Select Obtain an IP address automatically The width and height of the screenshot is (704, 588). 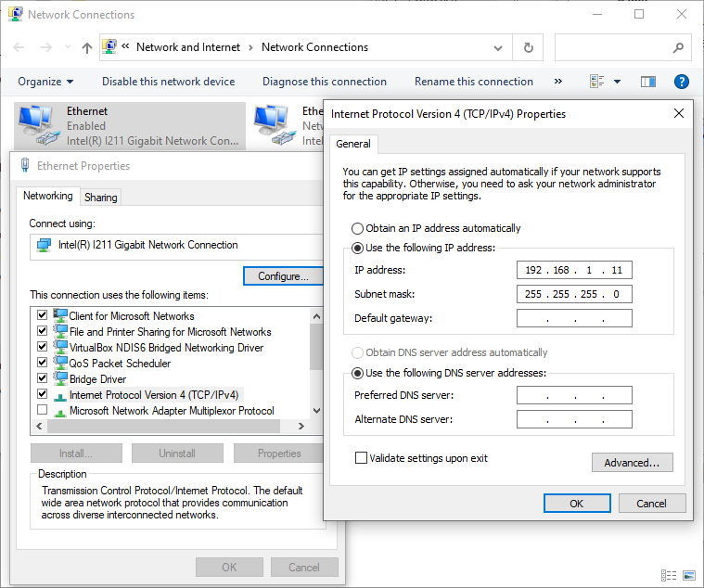357,228
